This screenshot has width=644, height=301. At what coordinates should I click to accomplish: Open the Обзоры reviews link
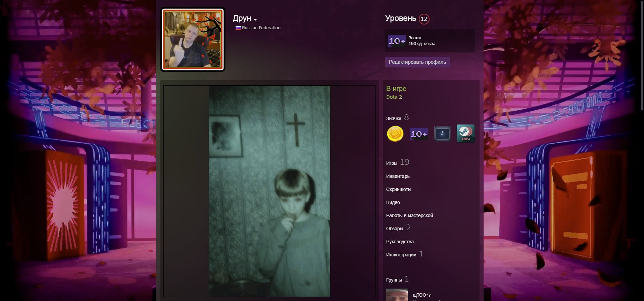pos(395,229)
